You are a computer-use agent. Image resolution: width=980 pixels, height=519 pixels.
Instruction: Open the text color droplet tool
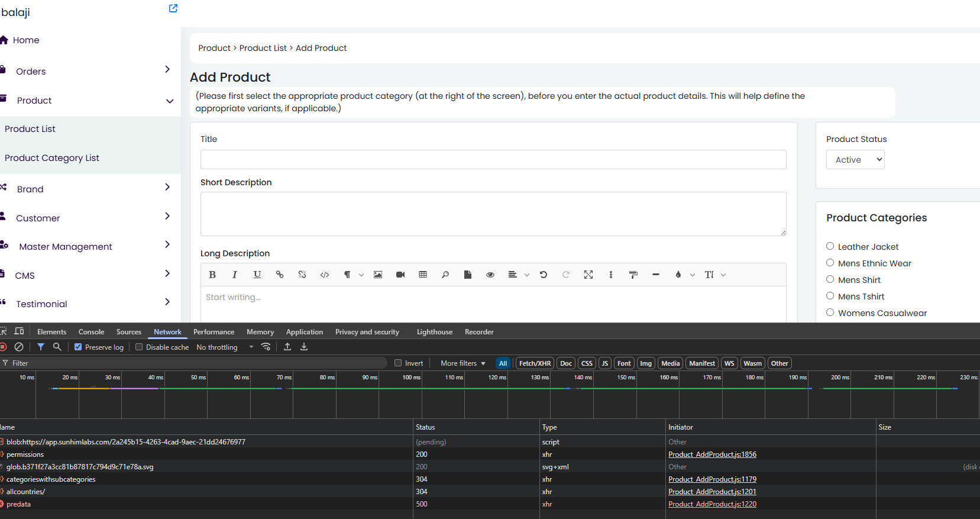point(678,275)
